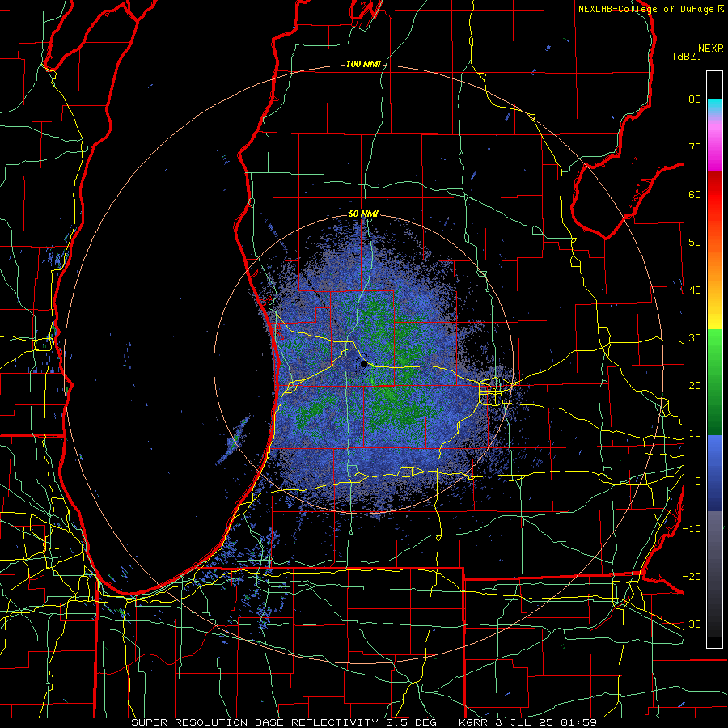Click the 100 NMI range ring label
Screen dimensions: 728x728
click(363, 64)
